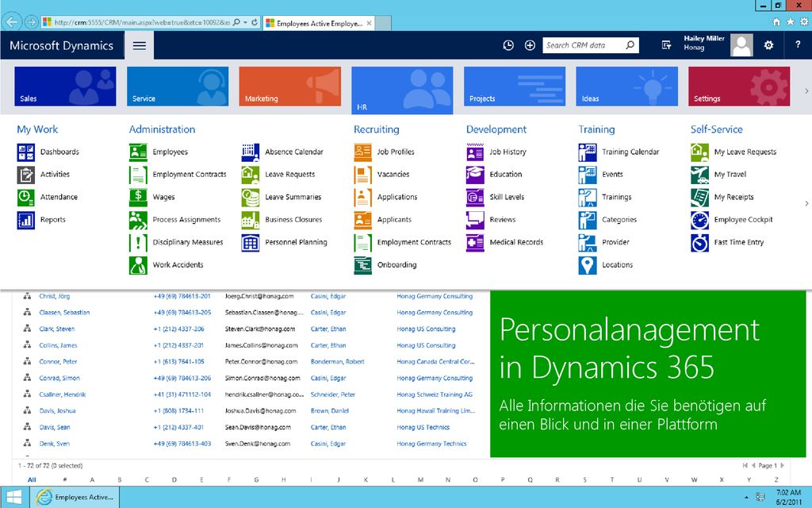812x508 pixels.
Task: Open the Wages dollar icon
Action: click(138, 197)
